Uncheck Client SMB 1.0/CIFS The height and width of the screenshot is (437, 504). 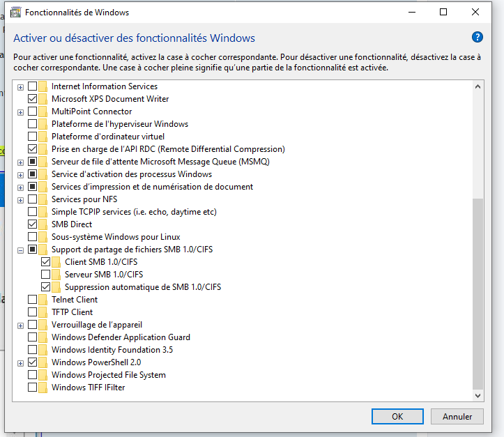tap(45, 261)
